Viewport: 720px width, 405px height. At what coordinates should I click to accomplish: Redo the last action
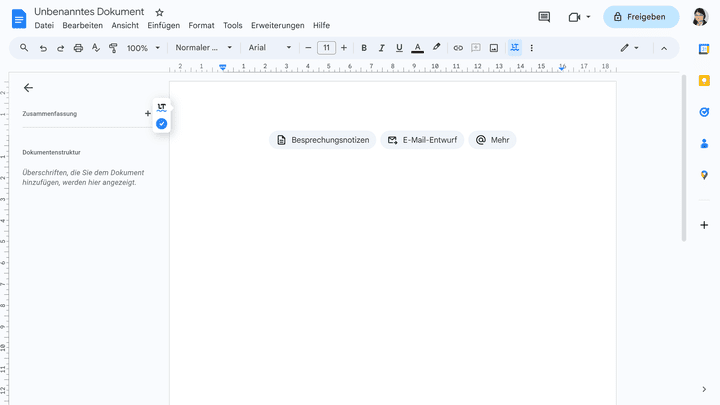pos(60,48)
